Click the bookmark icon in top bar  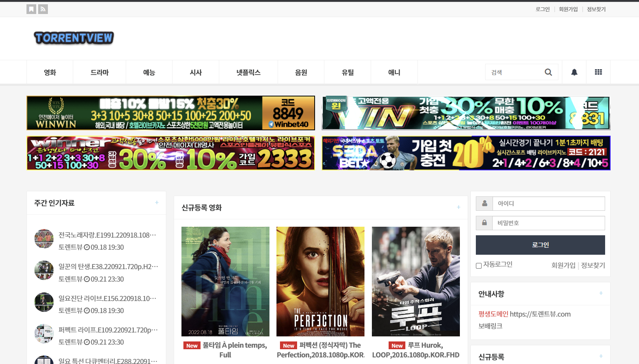coord(31,9)
